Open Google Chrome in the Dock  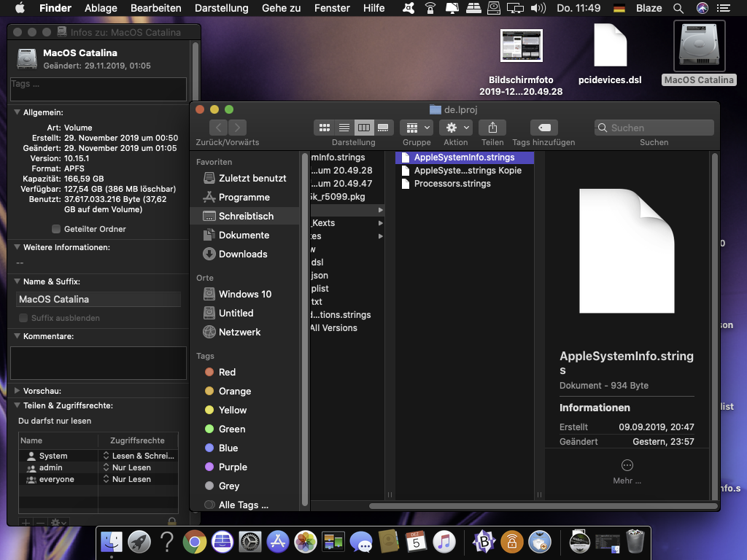[x=193, y=542]
